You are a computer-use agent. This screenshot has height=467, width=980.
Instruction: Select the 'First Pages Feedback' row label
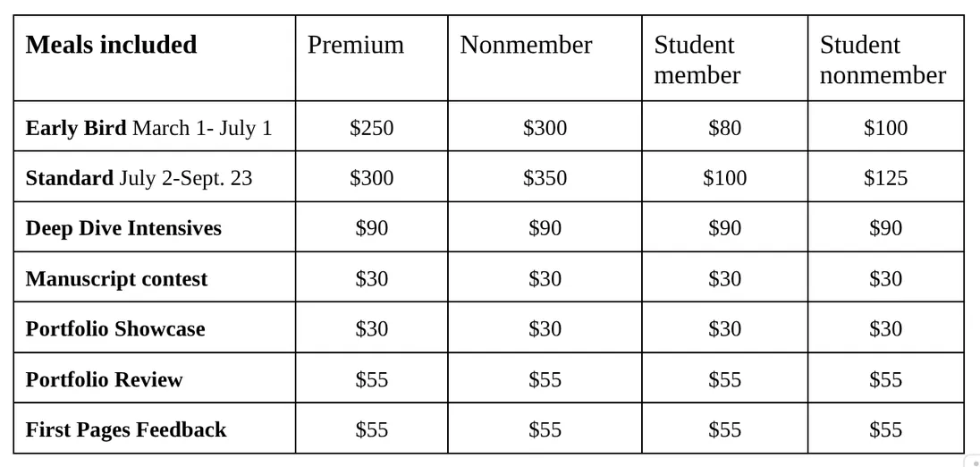click(126, 429)
